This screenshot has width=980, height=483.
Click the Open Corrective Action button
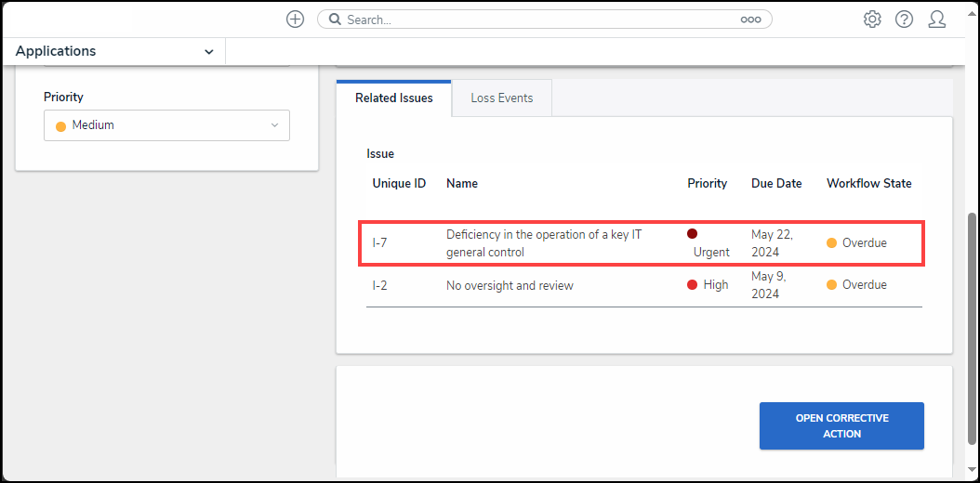[841, 425]
